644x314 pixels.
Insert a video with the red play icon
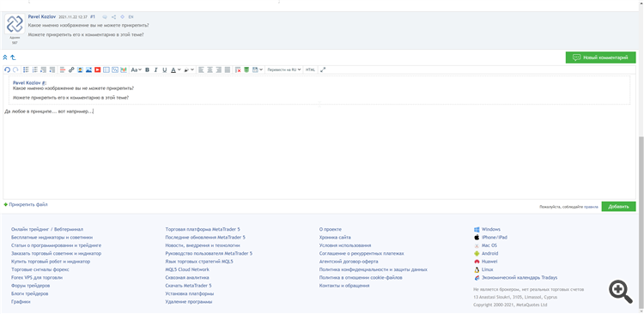point(97,69)
